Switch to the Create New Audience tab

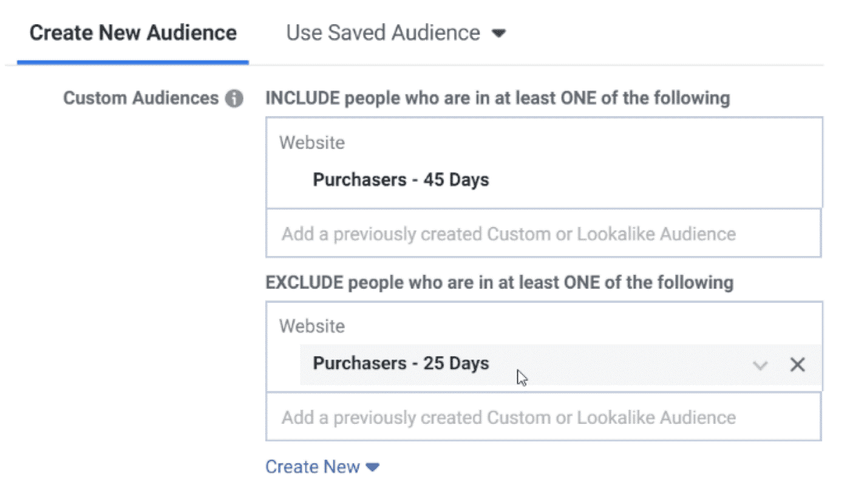click(133, 32)
